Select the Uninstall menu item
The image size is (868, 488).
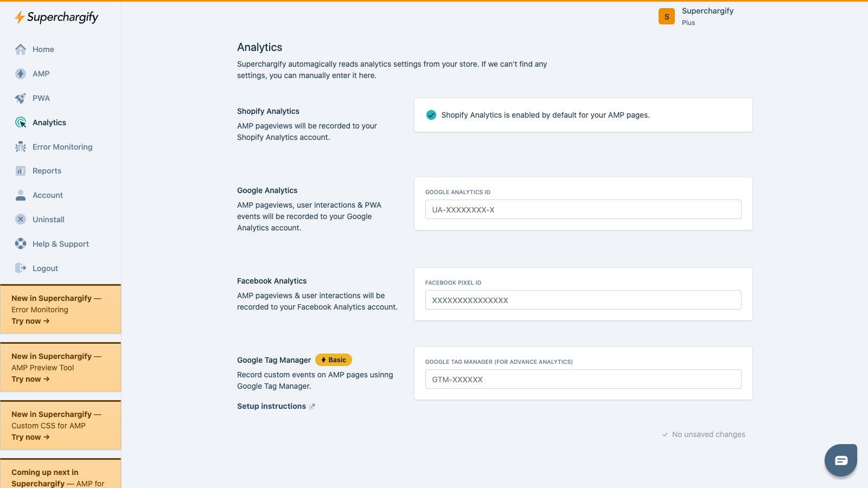pyautogui.click(x=48, y=220)
